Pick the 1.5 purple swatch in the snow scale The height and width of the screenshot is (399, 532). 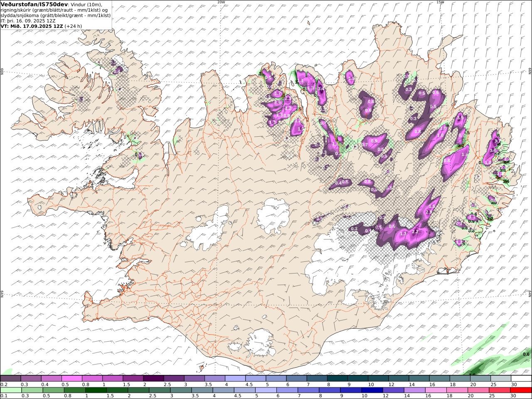tap(133, 379)
